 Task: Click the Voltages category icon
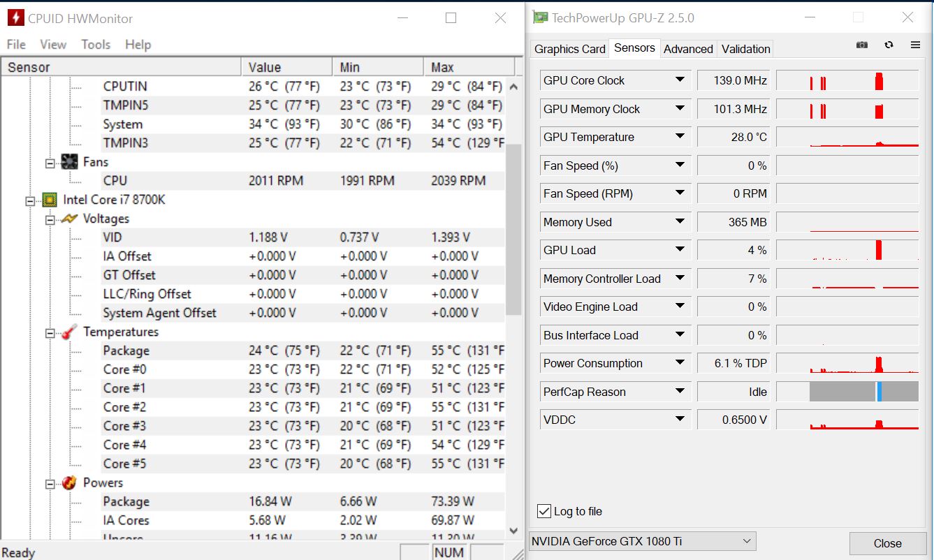pos(69,219)
